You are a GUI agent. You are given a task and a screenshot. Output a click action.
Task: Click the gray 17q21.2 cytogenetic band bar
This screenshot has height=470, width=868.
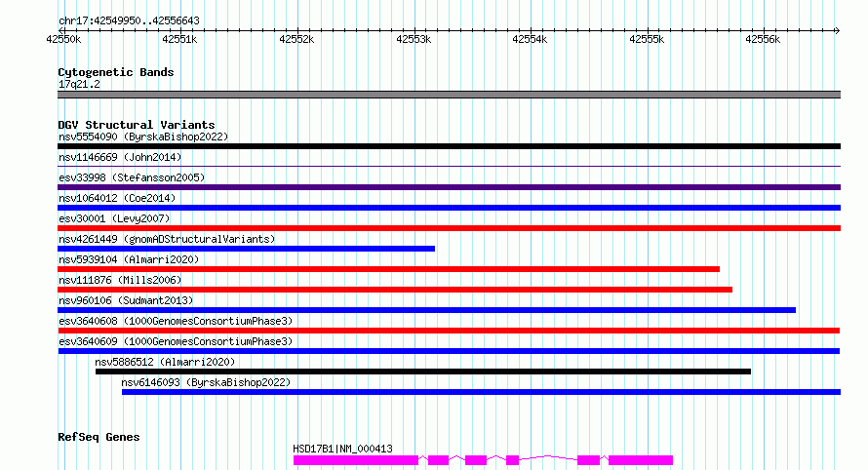pyautogui.click(x=449, y=95)
